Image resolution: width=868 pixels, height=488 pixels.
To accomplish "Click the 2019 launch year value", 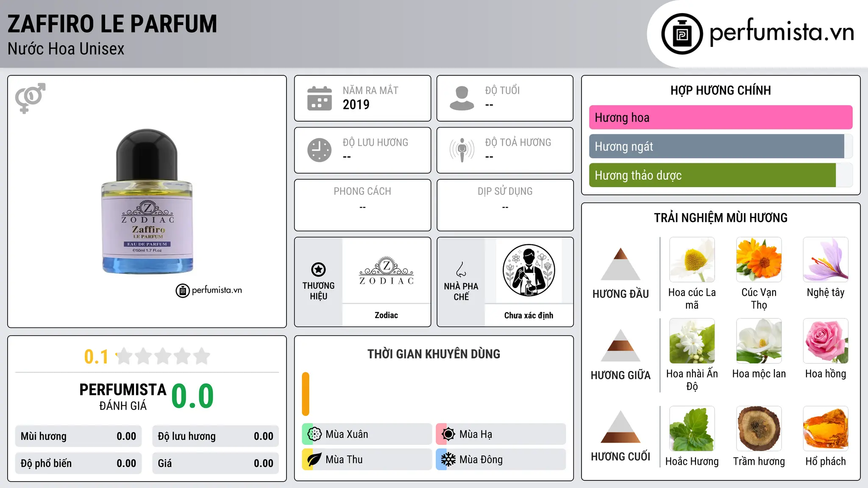I will click(356, 105).
